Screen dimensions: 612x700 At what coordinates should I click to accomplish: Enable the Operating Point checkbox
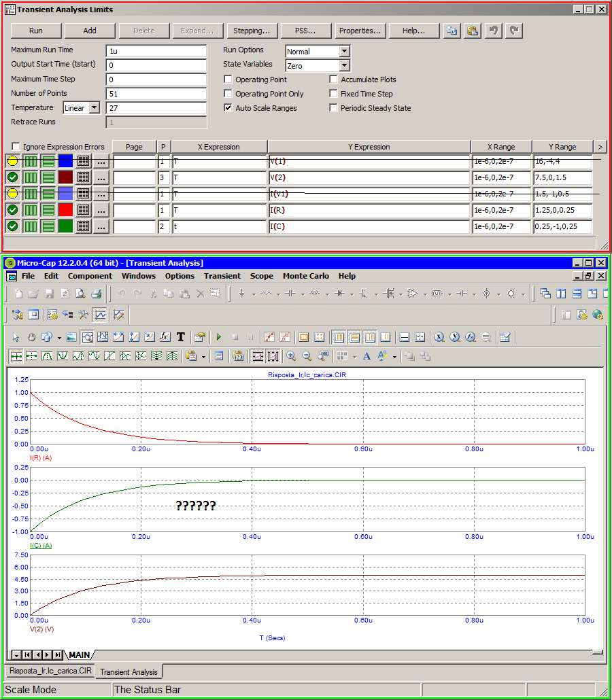click(228, 80)
